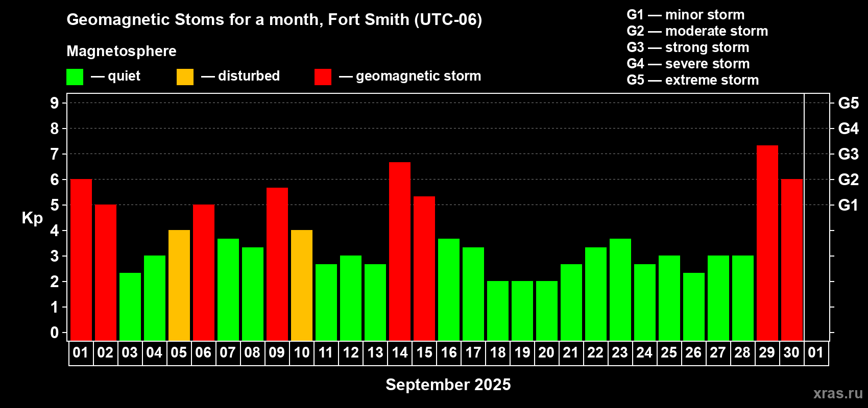868x408 pixels.
Task: Click the red geomagnetic storm legend swatch
Action: pos(323,77)
